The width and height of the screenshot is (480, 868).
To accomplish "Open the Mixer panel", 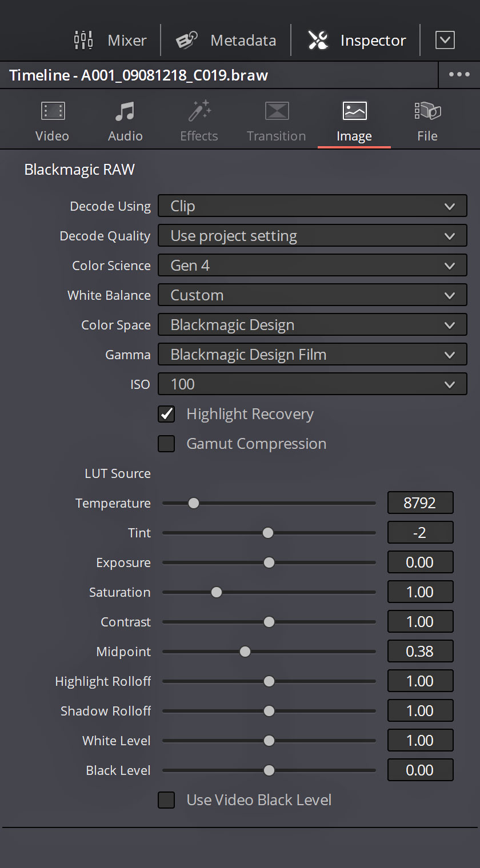I will (x=110, y=41).
